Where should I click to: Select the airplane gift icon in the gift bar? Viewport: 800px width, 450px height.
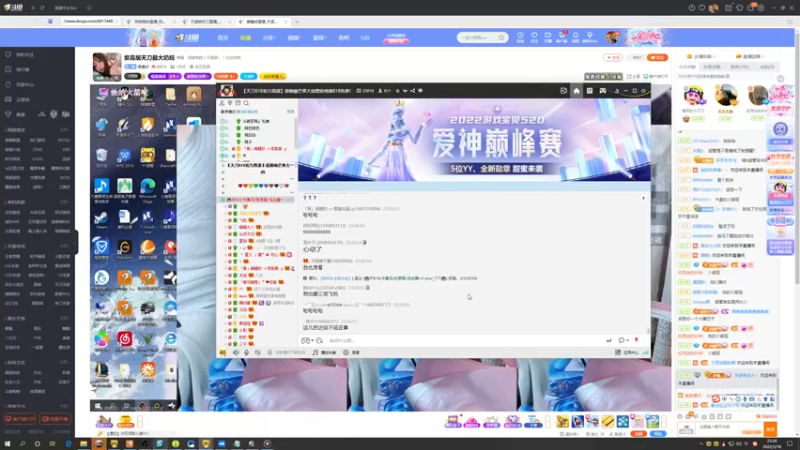coord(592,421)
